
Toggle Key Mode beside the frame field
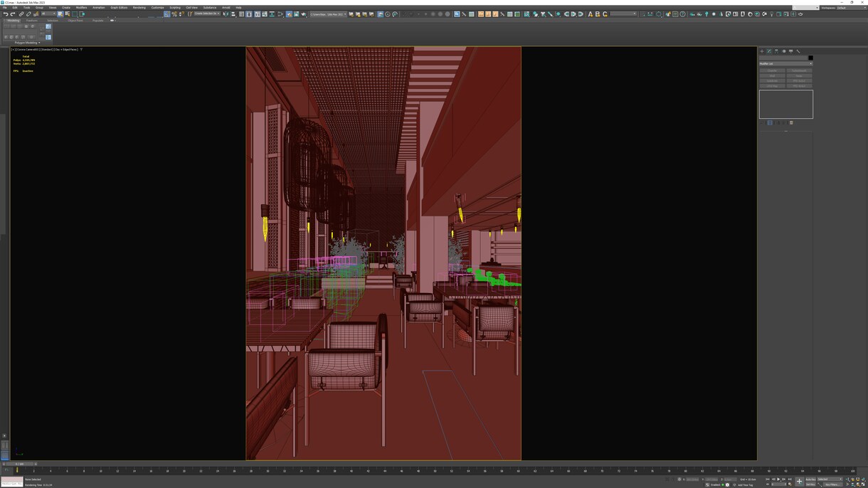(768, 484)
